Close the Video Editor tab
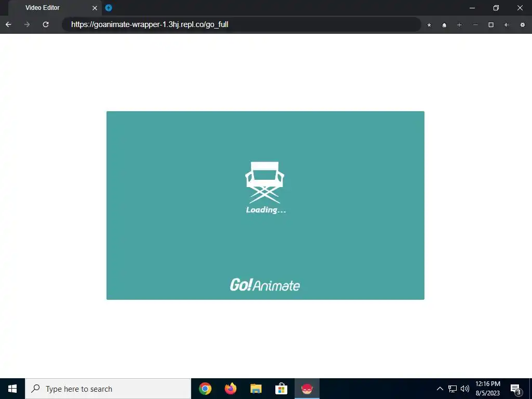This screenshot has height=399, width=532. [x=95, y=8]
